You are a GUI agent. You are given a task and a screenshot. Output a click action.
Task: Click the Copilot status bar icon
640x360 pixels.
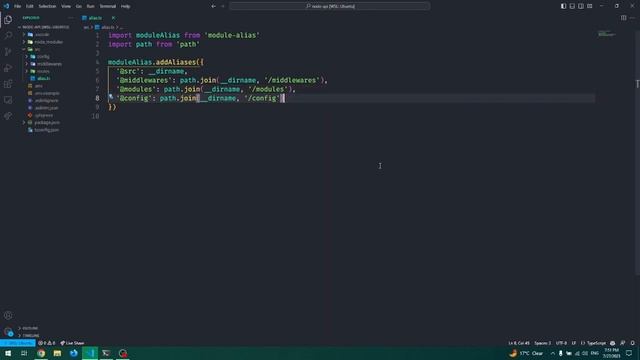[x=613, y=343]
